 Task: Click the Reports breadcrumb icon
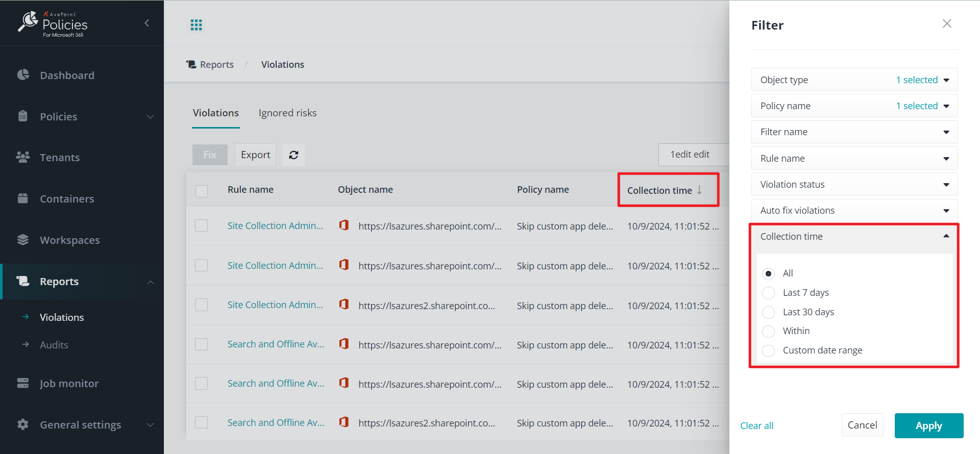pos(191,64)
